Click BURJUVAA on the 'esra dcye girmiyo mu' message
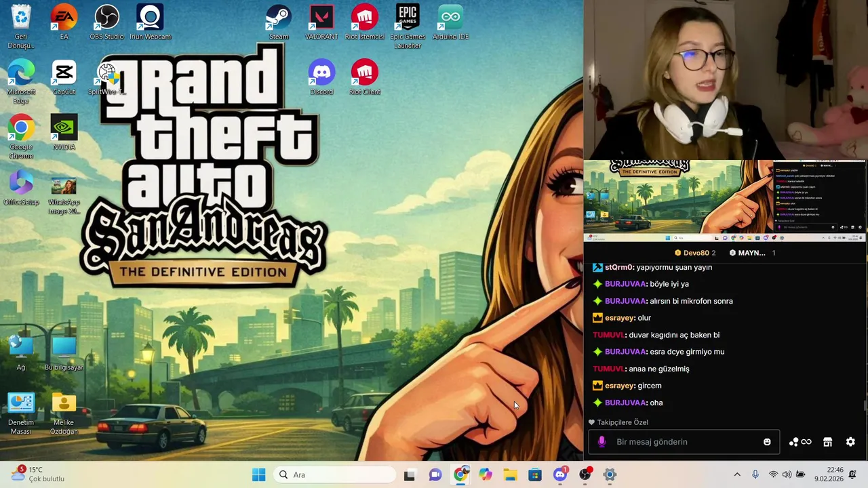Viewport: 868px width, 488px height. pos(625,352)
